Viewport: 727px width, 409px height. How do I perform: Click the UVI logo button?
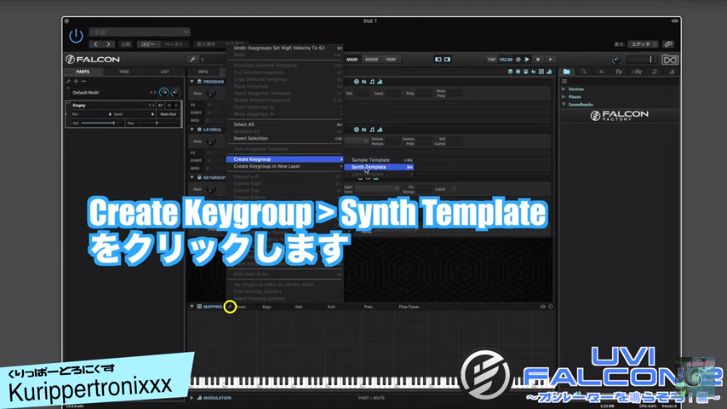(670, 59)
